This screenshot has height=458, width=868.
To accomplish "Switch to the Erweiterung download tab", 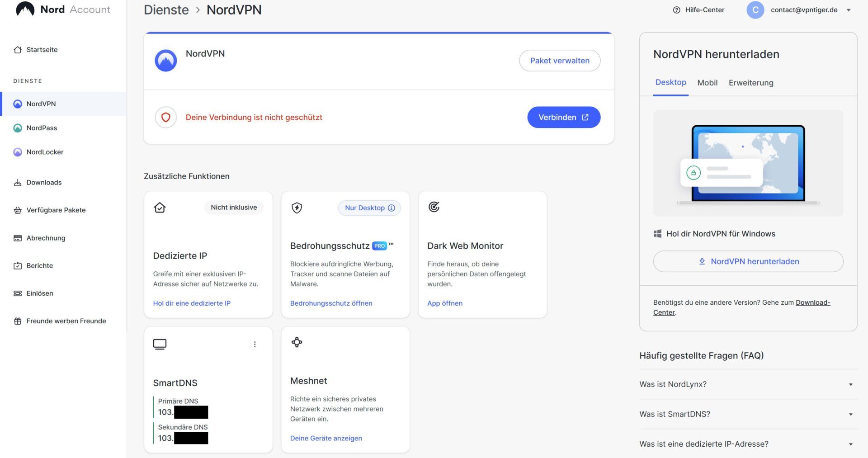I will pos(751,83).
